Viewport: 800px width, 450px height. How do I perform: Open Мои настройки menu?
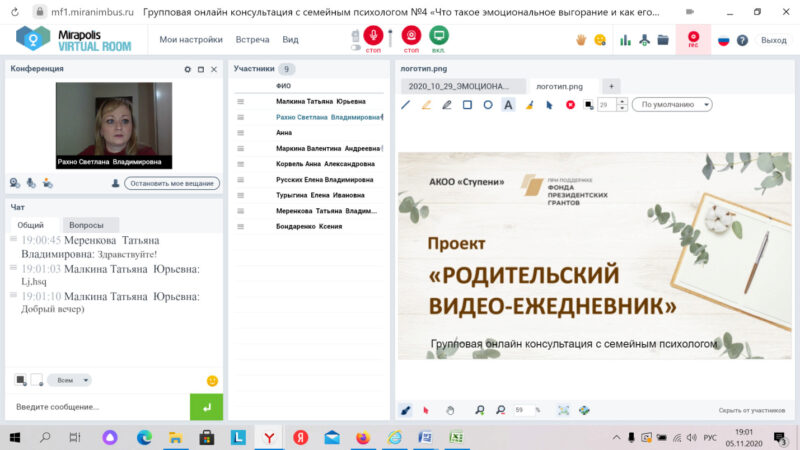191,39
